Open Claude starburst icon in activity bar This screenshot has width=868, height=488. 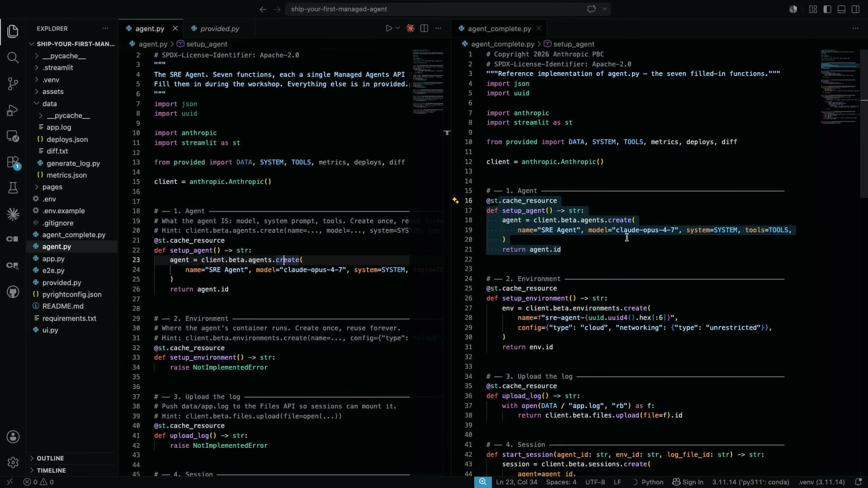coord(13,214)
